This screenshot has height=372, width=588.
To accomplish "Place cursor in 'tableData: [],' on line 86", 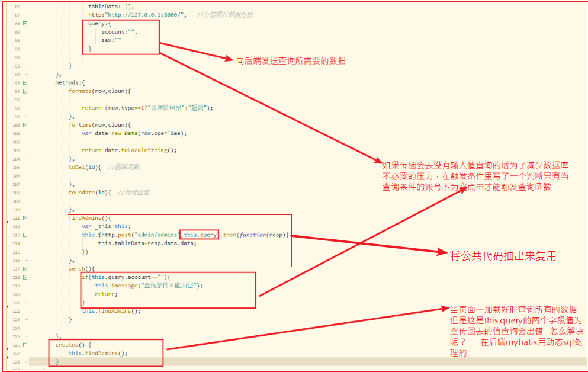I will 111,7.
